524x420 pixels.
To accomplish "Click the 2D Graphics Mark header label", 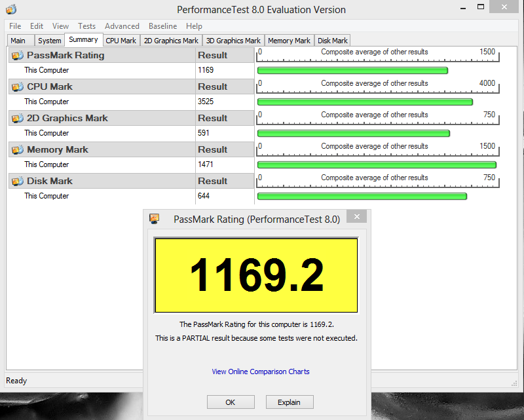I will click(x=67, y=118).
